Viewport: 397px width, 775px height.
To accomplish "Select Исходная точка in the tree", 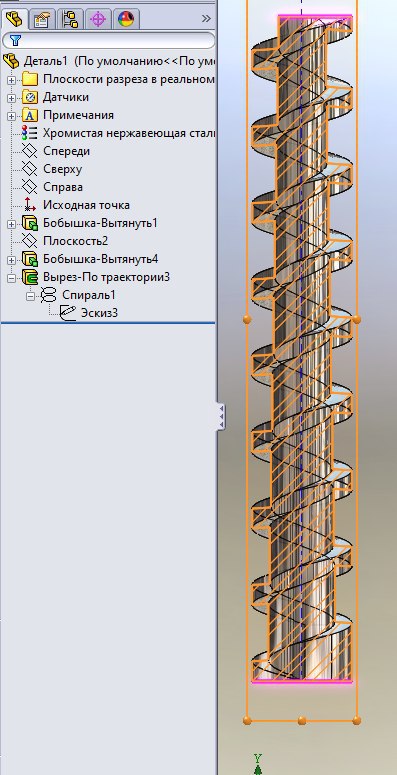I will [86, 205].
